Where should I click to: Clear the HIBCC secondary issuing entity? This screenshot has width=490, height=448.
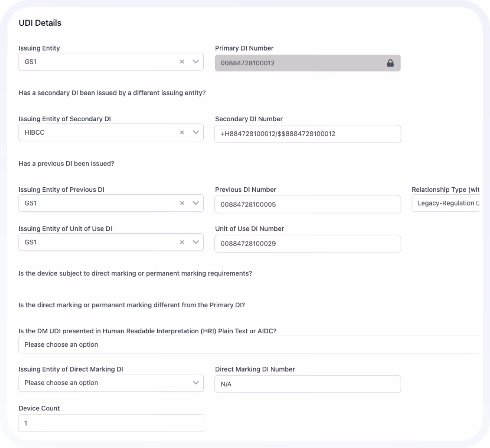click(182, 132)
